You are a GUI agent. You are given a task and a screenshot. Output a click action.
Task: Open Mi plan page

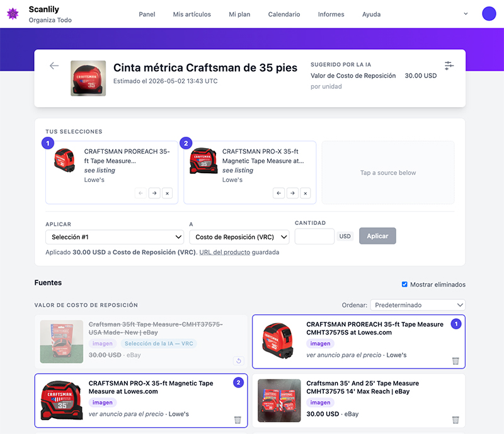239,14
